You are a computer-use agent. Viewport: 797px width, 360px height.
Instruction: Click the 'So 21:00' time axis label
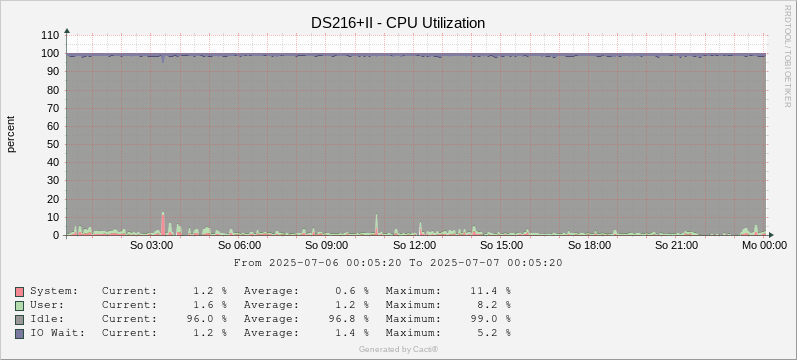tap(677, 246)
